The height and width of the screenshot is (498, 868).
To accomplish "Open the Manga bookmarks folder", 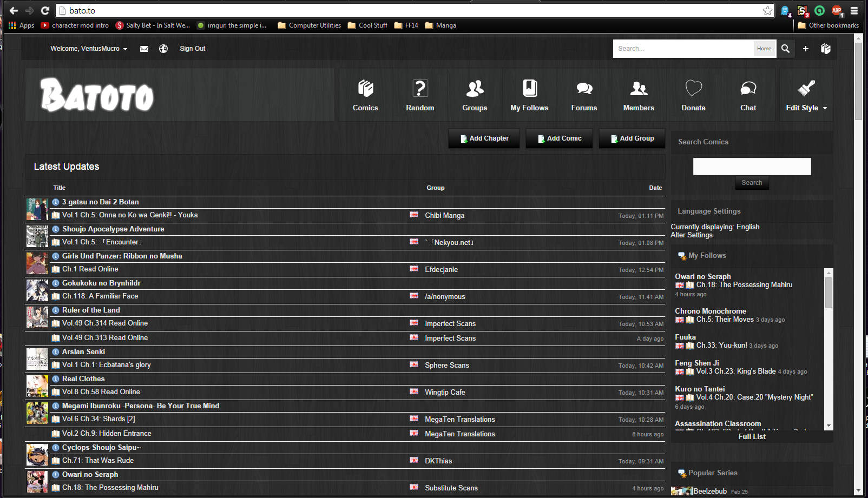I will point(440,25).
